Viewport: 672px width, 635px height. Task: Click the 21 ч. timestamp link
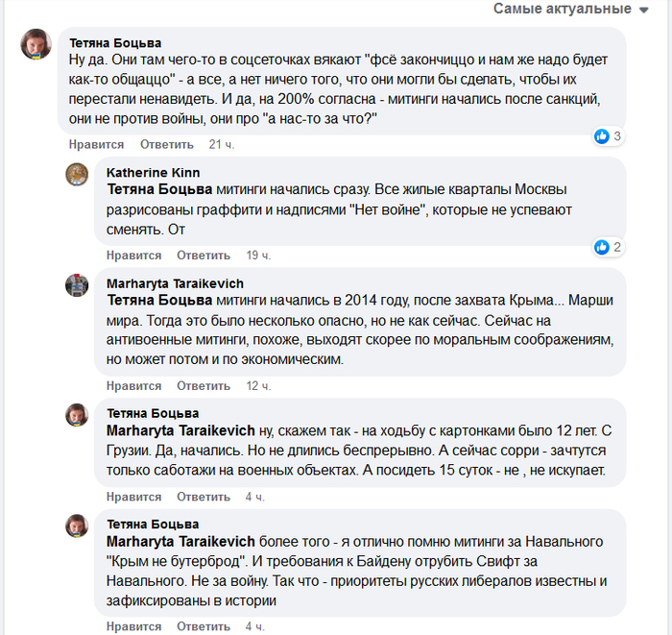point(222,144)
